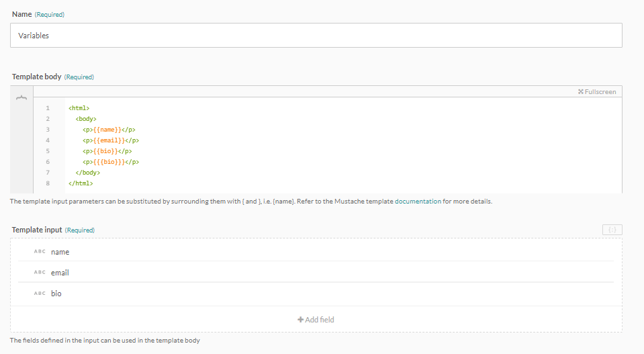Place cursor on the closing html tag line
The width and height of the screenshot is (644, 354).
coord(81,183)
